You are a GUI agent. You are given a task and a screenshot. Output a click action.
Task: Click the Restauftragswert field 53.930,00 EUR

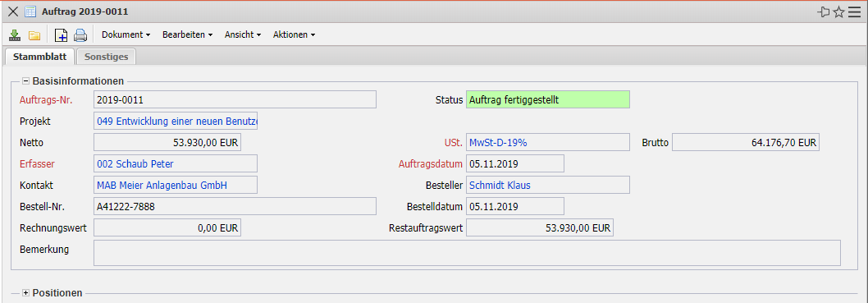tap(541, 227)
